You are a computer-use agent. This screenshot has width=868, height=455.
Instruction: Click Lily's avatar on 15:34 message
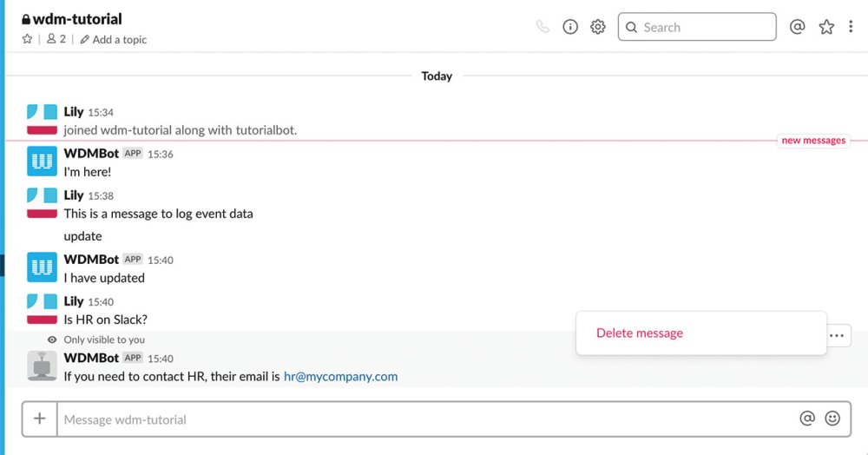tap(42, 120)
